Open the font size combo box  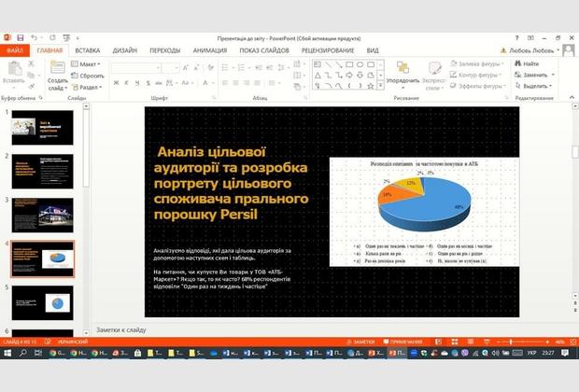coord(171,68)
